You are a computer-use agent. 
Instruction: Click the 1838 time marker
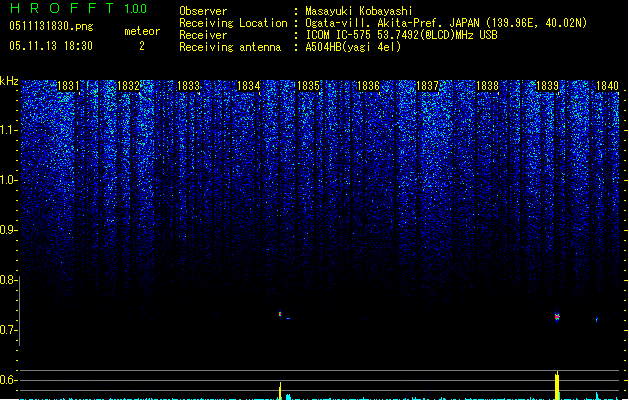(487, 86)
